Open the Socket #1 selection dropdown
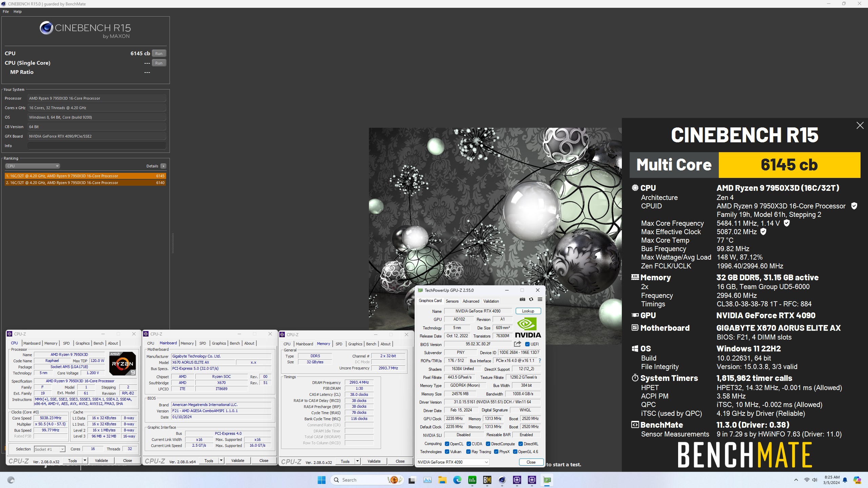 (x=50, y=449)
